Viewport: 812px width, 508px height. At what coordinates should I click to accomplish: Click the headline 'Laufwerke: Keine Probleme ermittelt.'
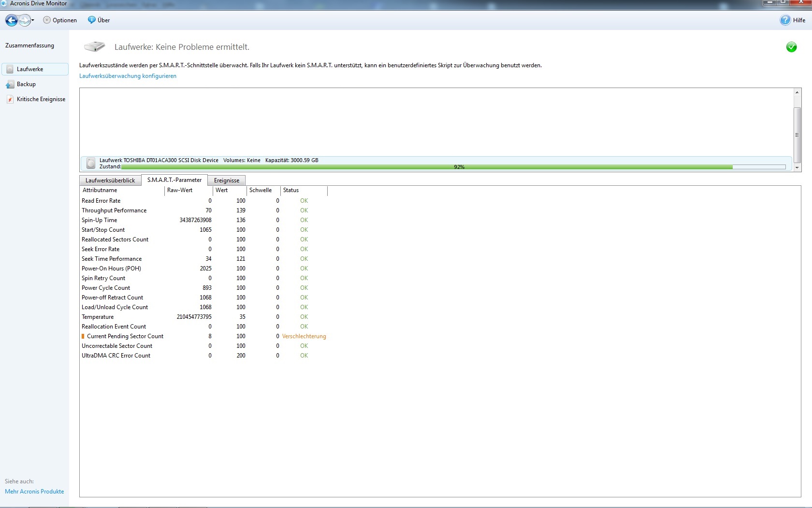click(182, 47)
